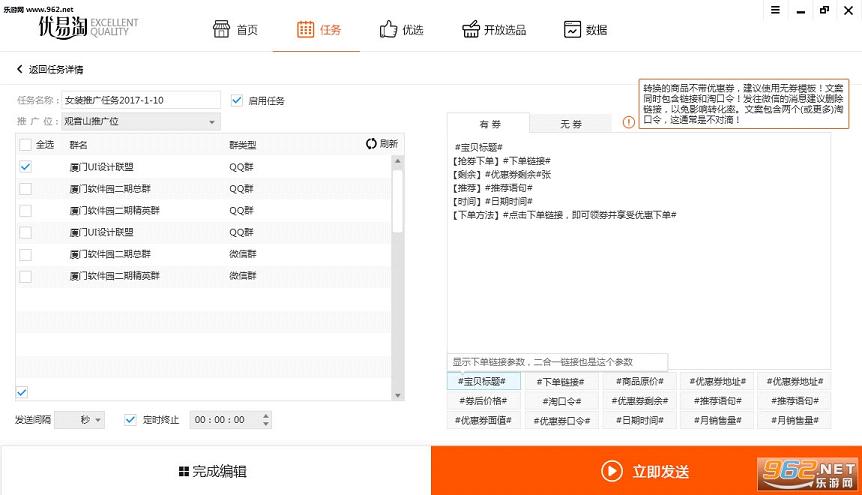
Task: Insert the #日期时间# tag button
Action: click(639, 420)
